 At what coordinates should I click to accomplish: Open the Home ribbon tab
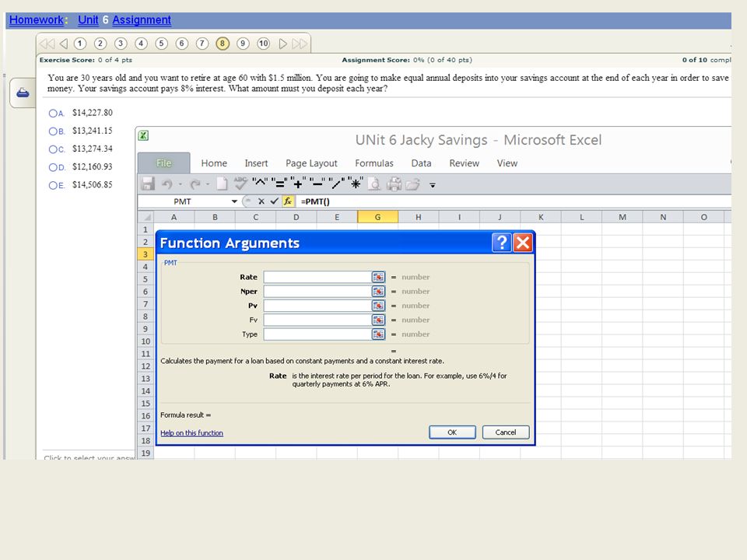(x=214, y=163)
